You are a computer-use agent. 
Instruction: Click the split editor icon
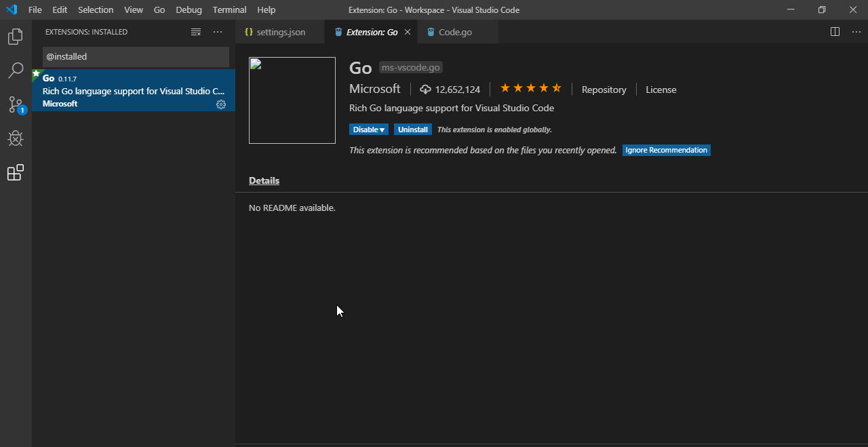pos(834,31)
